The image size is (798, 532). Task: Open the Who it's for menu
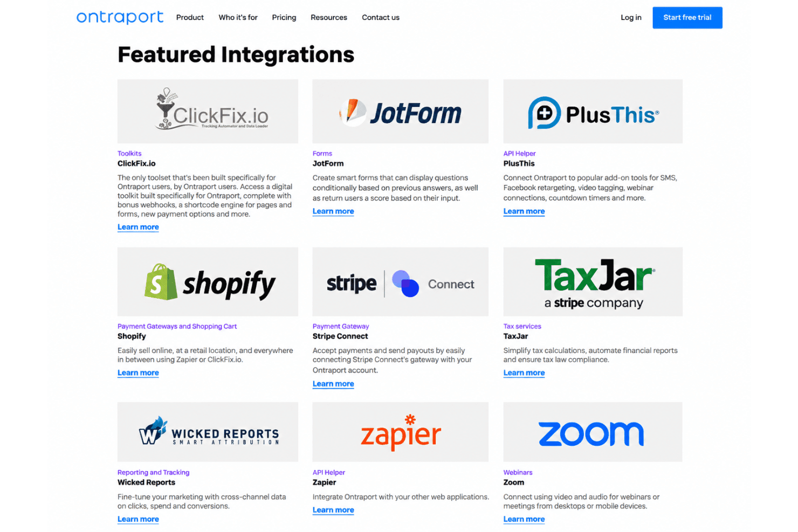point(238,17)
